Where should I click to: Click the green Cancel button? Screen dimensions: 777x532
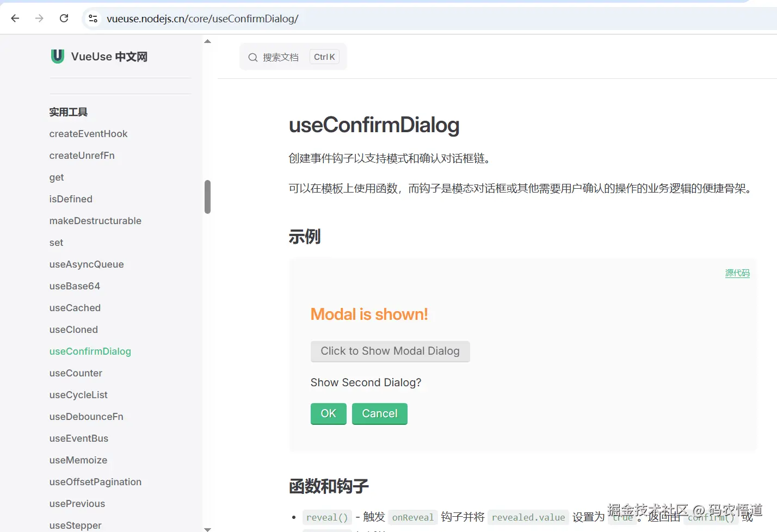click(380, 413)
